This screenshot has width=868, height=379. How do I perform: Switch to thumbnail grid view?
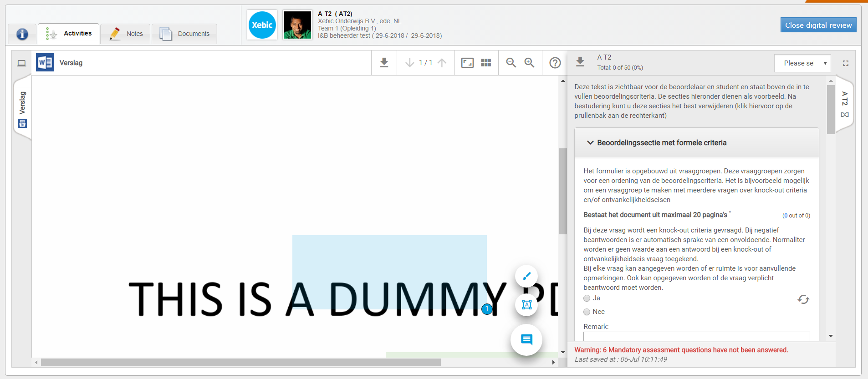tap(486, 63)
